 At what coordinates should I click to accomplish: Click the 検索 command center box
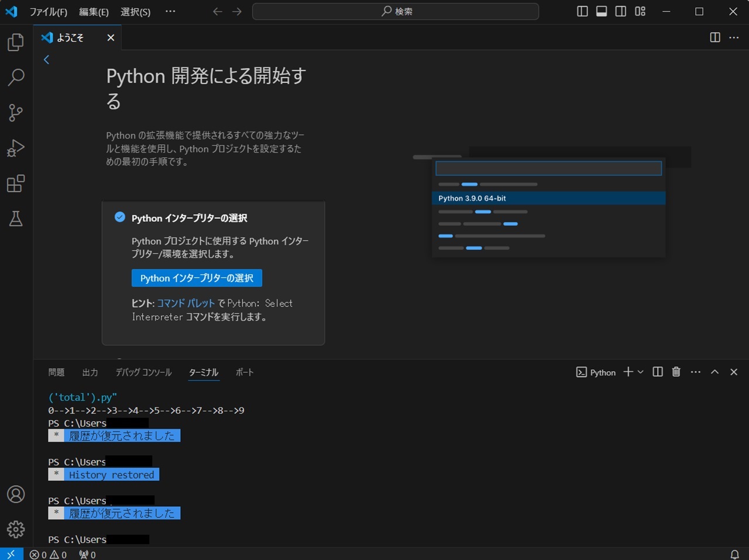pos(396,11)
